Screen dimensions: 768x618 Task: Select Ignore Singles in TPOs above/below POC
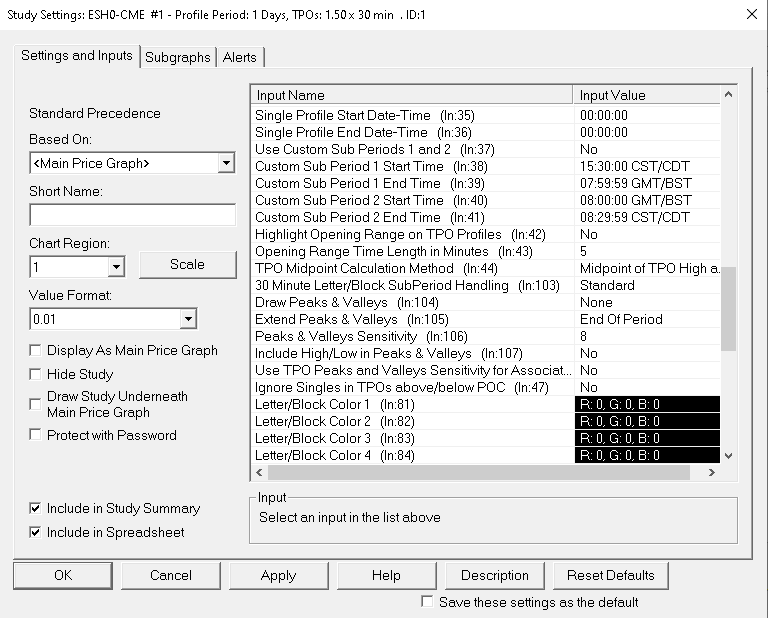[x=485, y=387]
